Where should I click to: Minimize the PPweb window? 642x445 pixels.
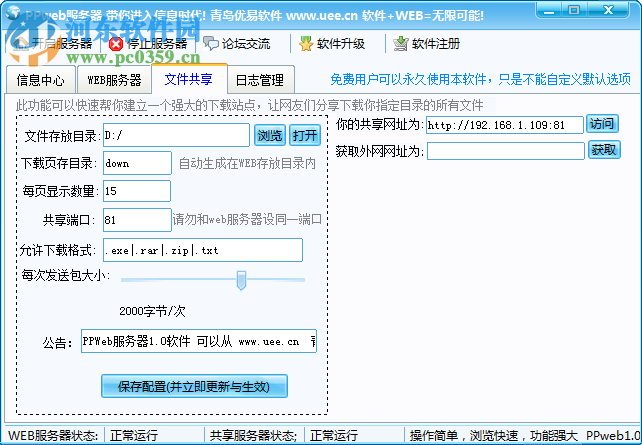click(x=548, y=10)
